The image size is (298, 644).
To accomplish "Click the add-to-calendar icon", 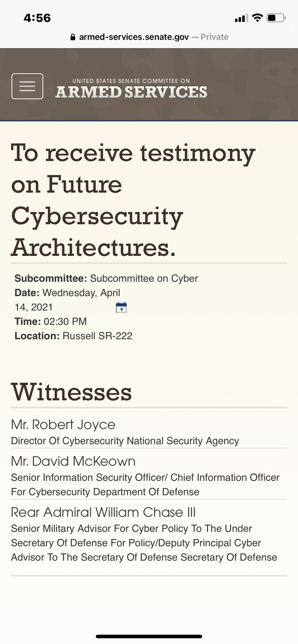I will tap(121, 307).
